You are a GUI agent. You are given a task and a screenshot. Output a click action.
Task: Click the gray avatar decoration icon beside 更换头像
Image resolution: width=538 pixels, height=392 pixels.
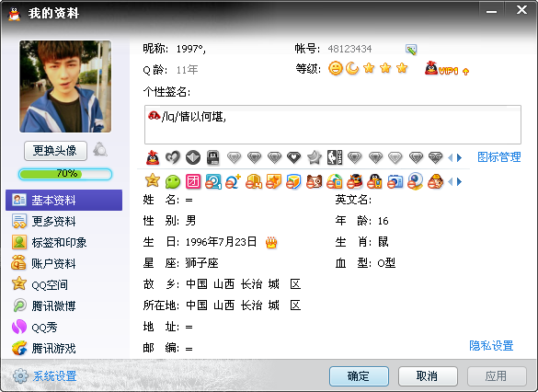click(x=100, y=149)
